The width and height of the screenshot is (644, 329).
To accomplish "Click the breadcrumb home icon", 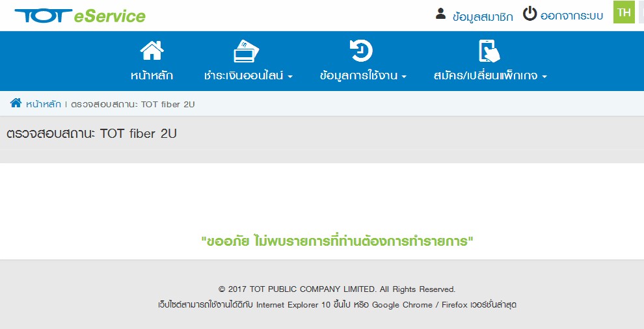I will (x=16, y=103).
